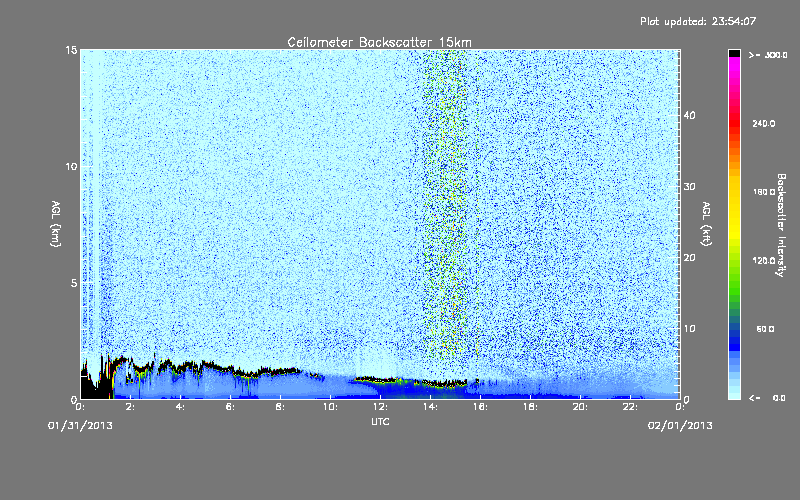The image size is (800, 500).
Task: Click the "10" kft tick on right axis
Action: coord(689,329)
